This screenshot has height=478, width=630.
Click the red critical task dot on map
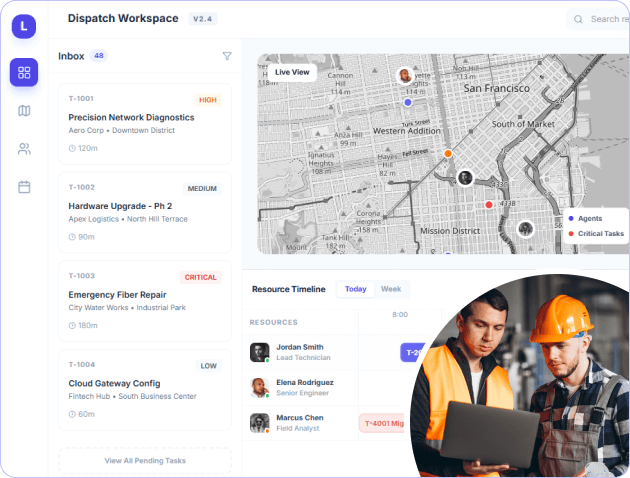point(489,205)
